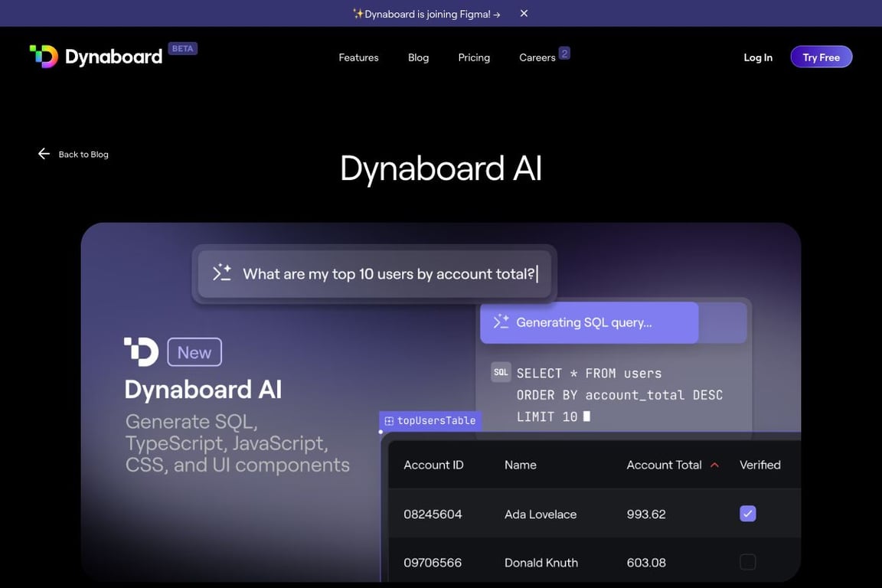Image resolution: width=882 pixels, height=588 pixels.
Task: Click the Log In link
Action: 758,57
